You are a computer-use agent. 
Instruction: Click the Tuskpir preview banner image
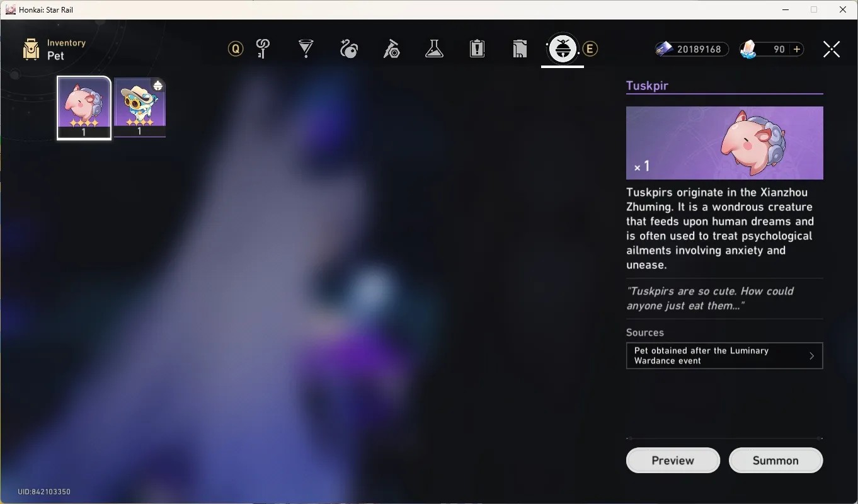(x=724, y=143)
